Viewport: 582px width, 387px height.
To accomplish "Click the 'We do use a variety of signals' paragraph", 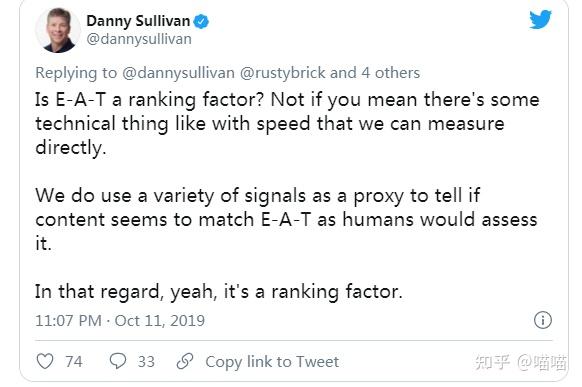I will click(286, 219).
